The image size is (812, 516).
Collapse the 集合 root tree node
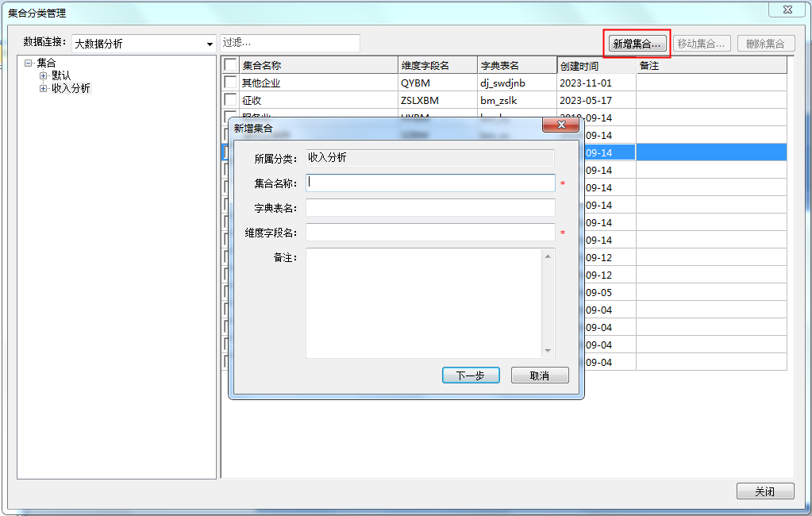coord(29,63)
